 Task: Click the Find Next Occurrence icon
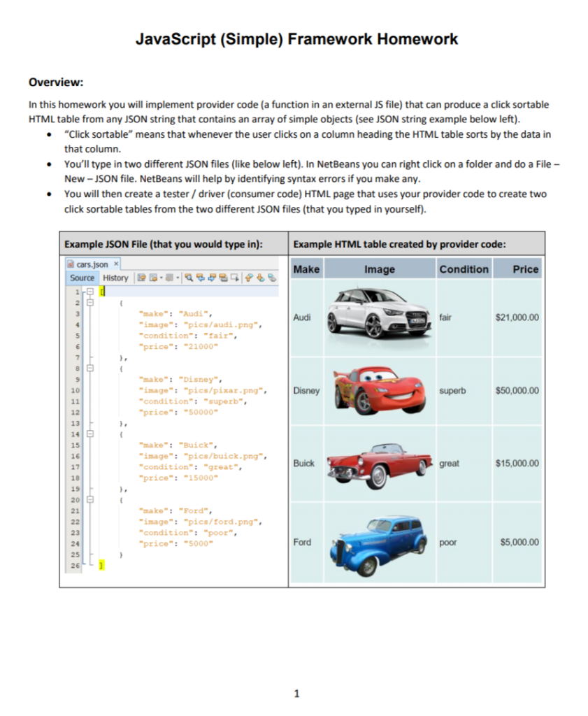pyautogui.click(x=211, y=278)
